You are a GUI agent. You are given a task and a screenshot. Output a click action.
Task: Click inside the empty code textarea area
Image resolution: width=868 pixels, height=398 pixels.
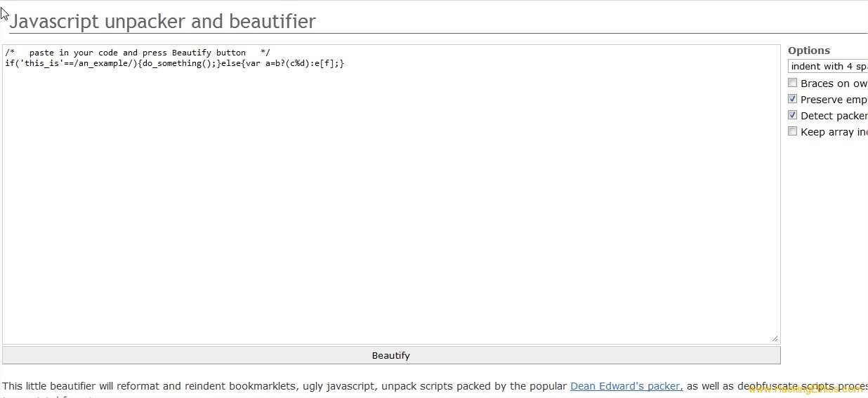391,204
